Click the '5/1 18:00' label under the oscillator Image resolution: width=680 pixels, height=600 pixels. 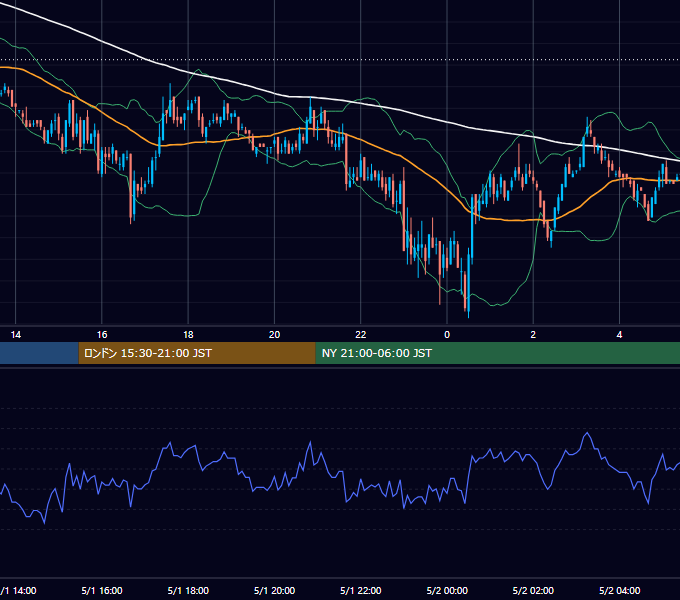click(x=188, y=591)
